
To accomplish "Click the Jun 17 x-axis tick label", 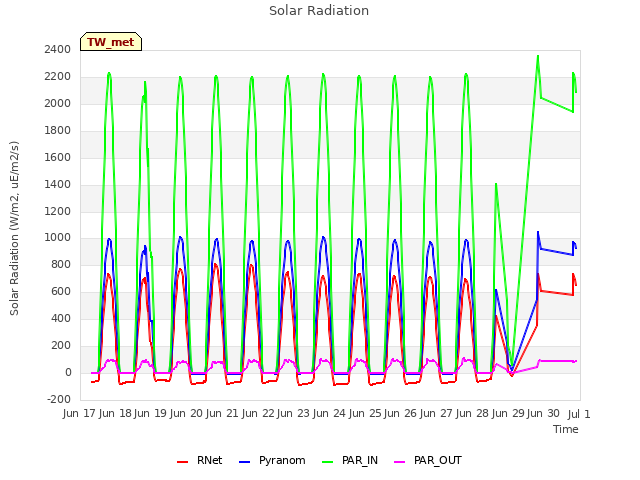I will click(79, 413).
